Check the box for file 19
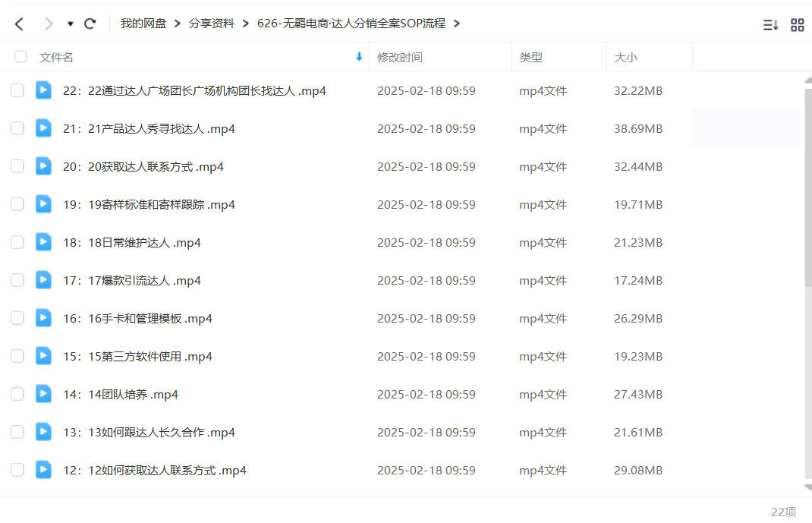 click(17, 204)
